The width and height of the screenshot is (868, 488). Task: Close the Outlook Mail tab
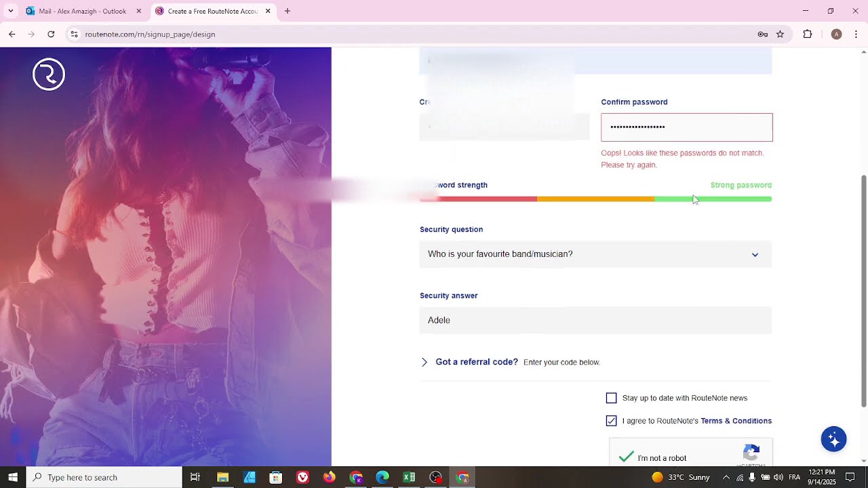[139, 11]
